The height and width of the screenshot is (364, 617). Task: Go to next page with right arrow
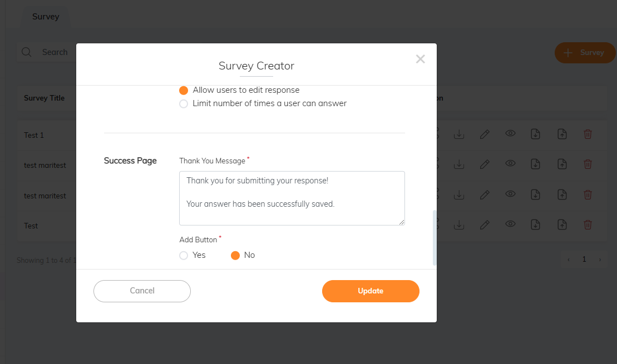(600, 260)
